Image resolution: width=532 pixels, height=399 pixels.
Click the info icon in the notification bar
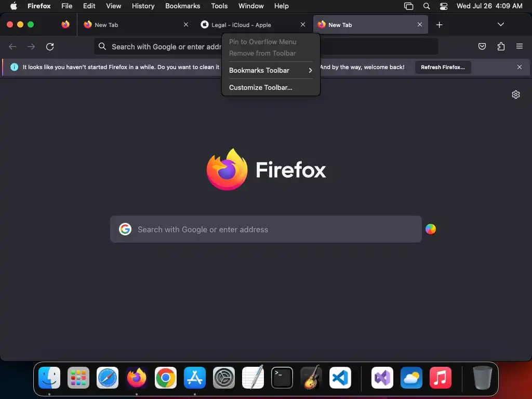(x=14, y=67)
